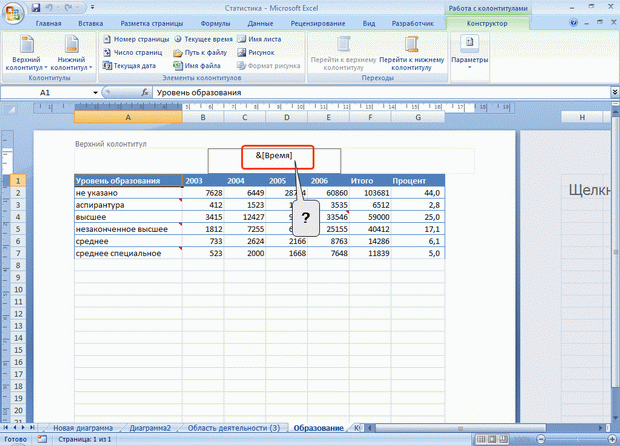Click the Select All corner button
The image size is (620, 446).
11,110
